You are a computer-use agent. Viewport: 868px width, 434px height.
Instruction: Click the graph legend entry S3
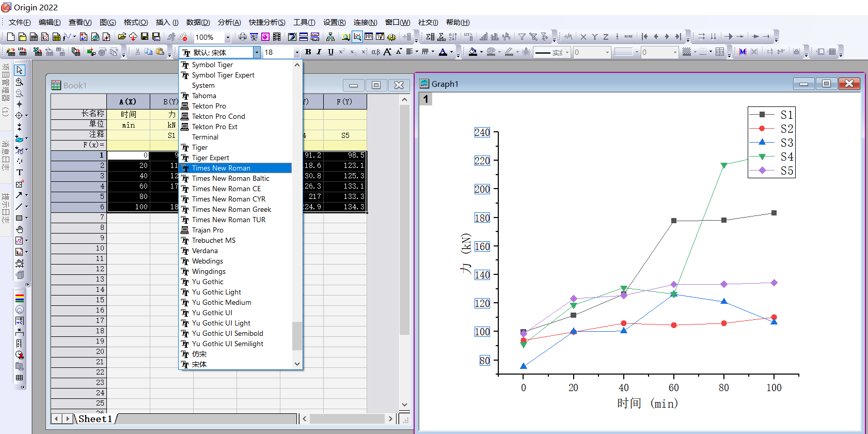pyautogui.click(x=772, y=143)
